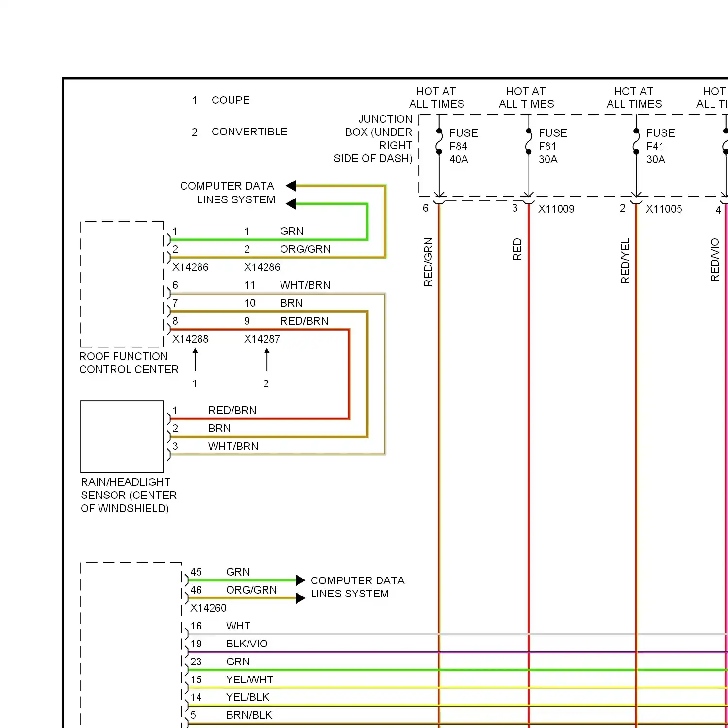Select the FUSE F84 40A label
Image resolution: width=728 pixels, height=728 pixels.
click(463, 146)
